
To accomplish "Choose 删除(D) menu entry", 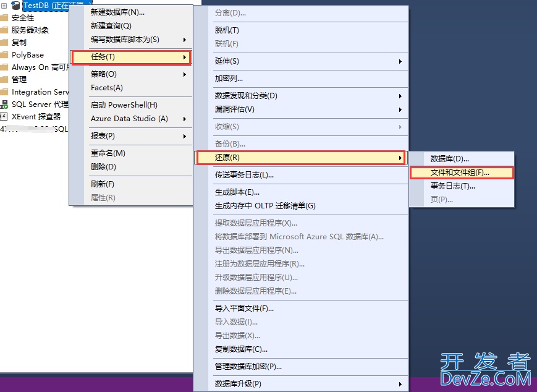I will click(131, 167).
